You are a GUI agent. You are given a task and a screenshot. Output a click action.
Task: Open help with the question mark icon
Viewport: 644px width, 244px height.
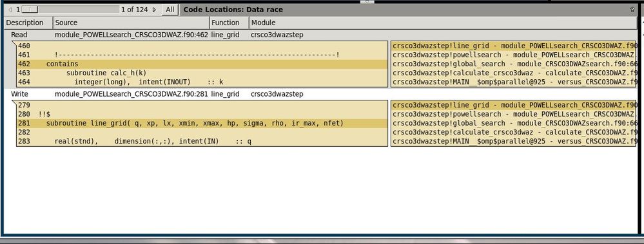[x=632, y=10]
